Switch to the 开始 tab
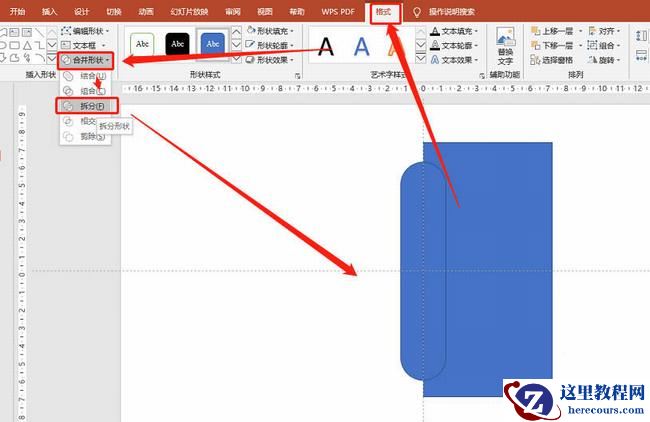650x422 pixels. pyautogui.click(x=17, y=12)
